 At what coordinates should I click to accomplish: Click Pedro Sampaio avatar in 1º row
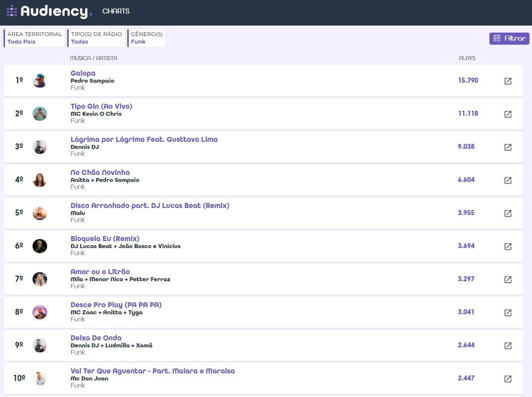click(x=40, y=81)
